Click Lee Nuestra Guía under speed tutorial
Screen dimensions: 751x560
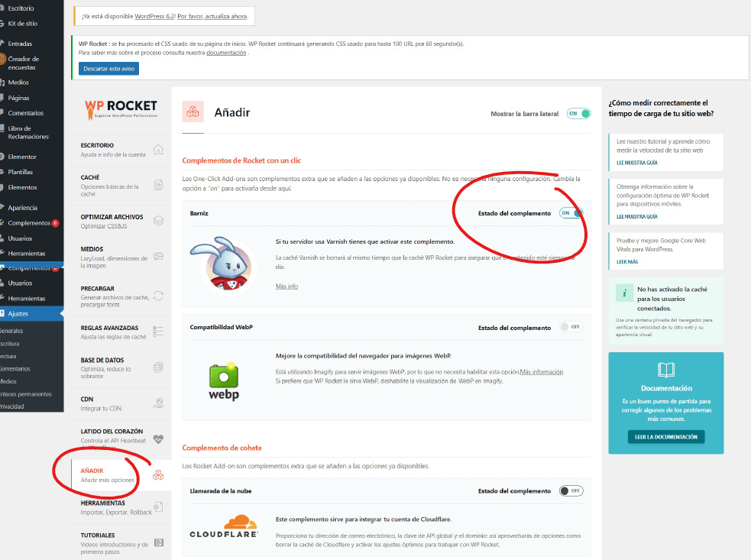click(x=637, y=163)
